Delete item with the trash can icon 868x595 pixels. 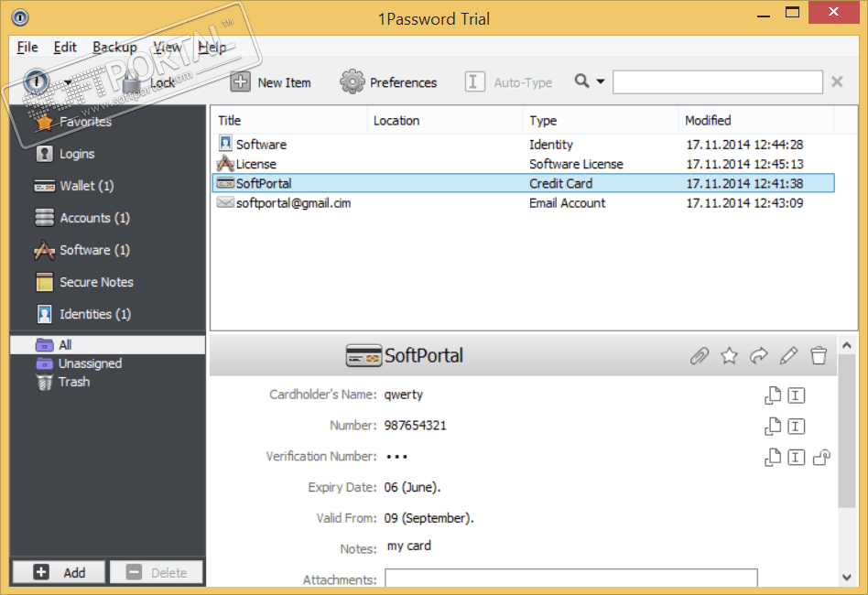pyautogui.click(x=819, y=355)
